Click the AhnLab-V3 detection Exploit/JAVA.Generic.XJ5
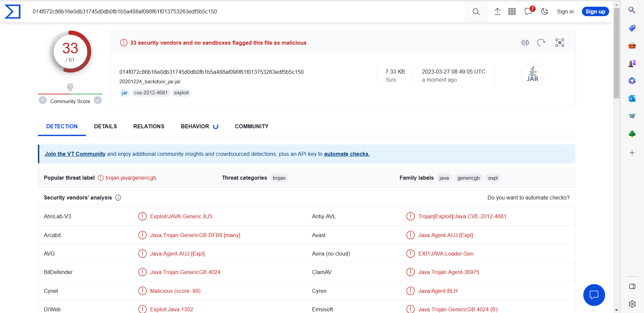This screenshot has width=644, height=313. [181, 217]
